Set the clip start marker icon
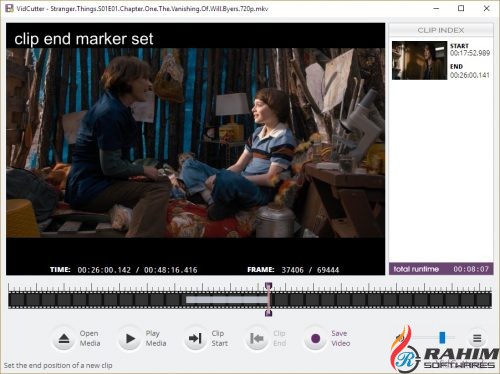Viewport: 500px width, 374px height. point(196,339)
